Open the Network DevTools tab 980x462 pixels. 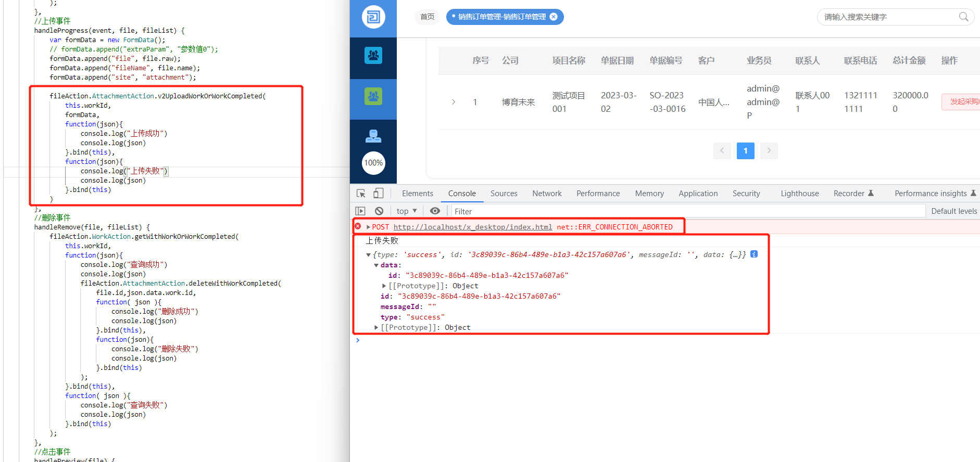[547, 194]
